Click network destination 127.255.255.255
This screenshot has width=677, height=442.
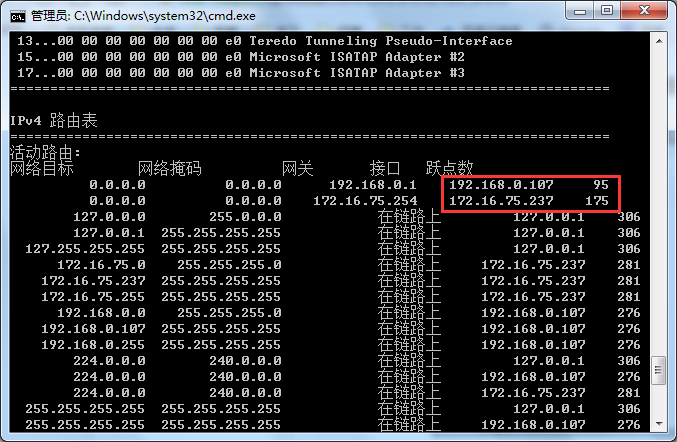point(85,249)
